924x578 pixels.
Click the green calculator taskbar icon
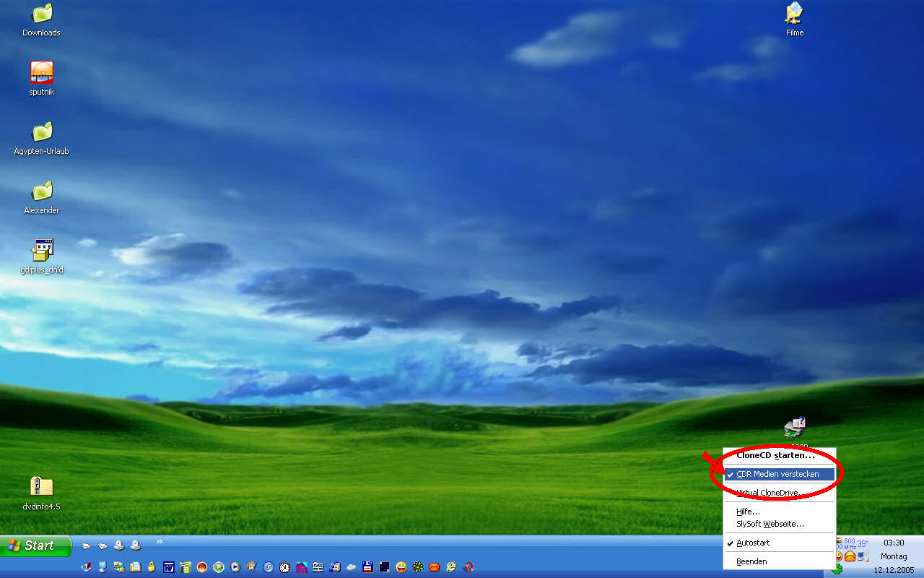(186, 567)
